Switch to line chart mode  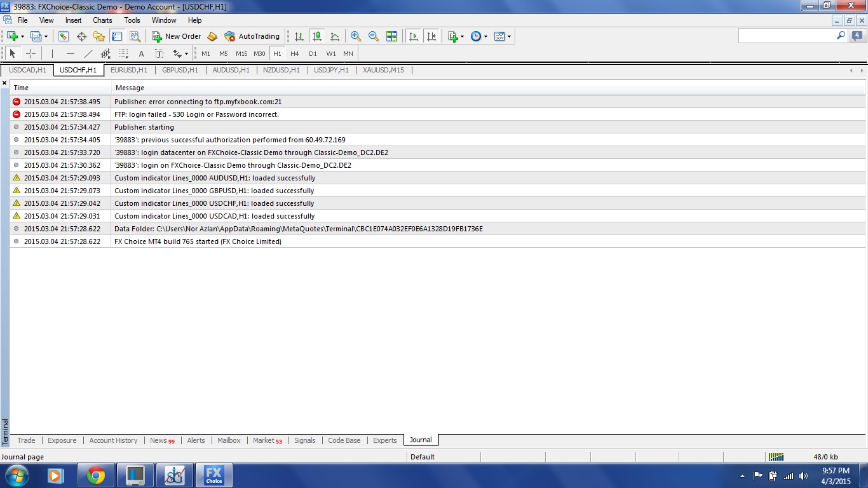[334, 36]
